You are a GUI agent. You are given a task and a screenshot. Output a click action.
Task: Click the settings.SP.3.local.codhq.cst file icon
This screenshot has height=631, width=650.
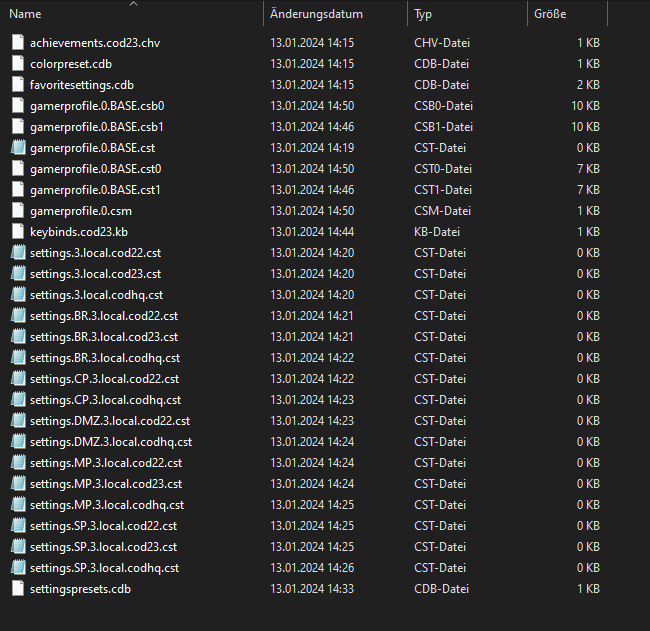click(x=18, y=568)
